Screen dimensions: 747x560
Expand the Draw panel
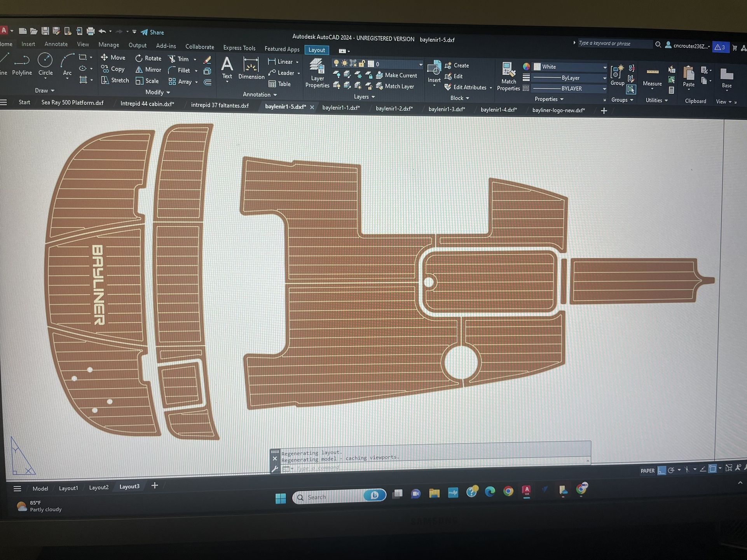45,90
